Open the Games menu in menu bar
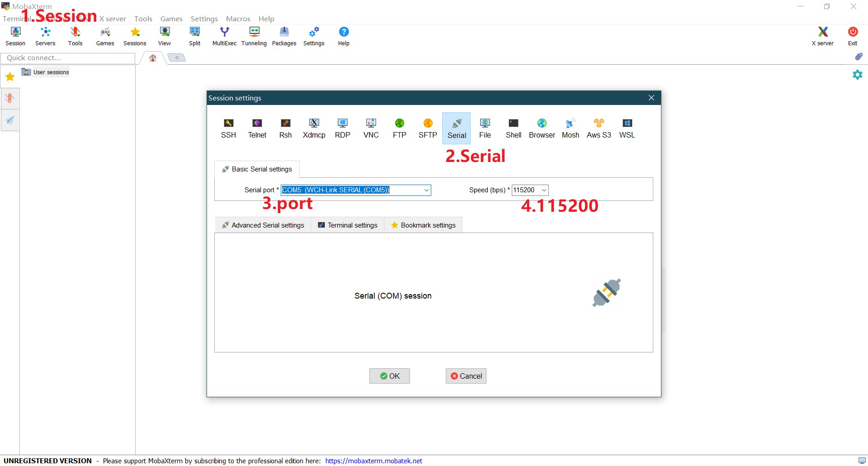The width and height of the screenshot is (868, 466). pyautogui.click(x=171, y=19)
